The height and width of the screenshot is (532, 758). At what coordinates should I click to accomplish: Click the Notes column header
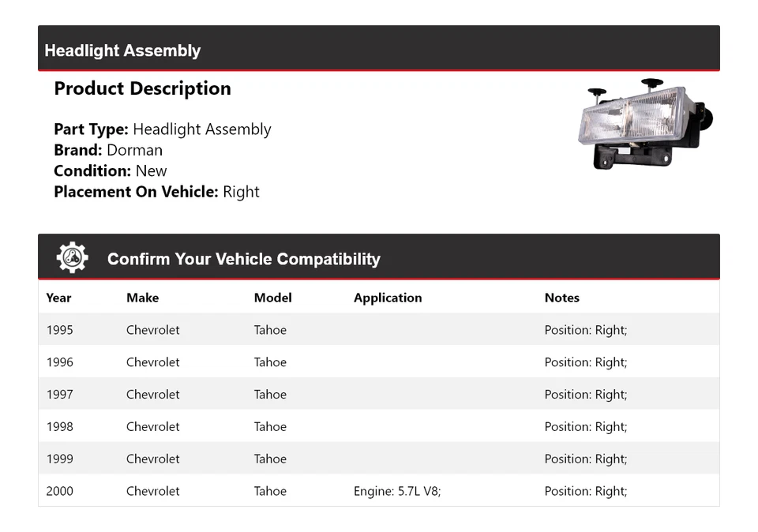[x=561, y=298]
